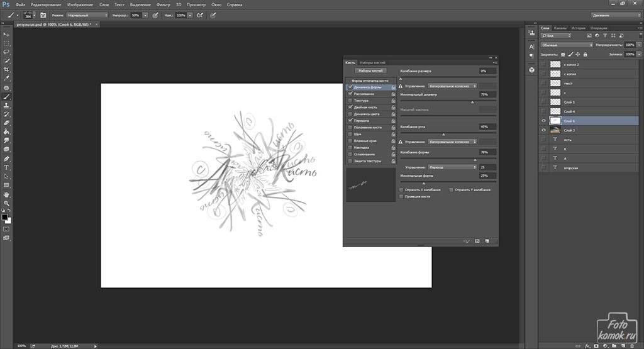The width and height of the screenshot is (644, 349).
Task: Uncheck Двойная кисть checkbox
Action: (350, 107)
